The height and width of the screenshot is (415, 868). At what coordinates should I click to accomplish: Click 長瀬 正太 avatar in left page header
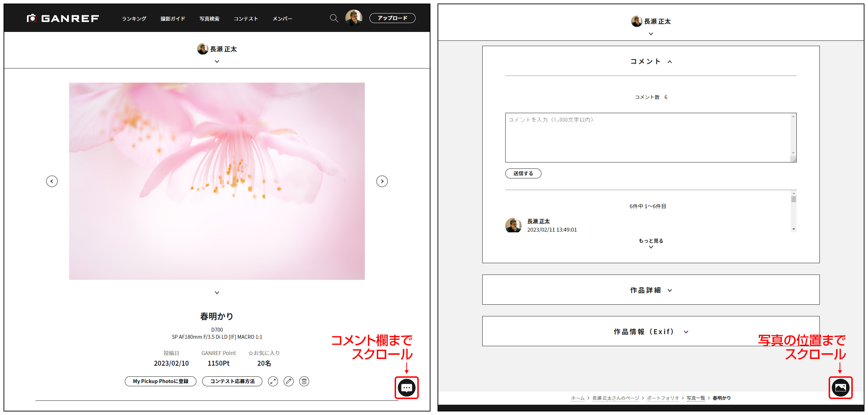[203, 49]
